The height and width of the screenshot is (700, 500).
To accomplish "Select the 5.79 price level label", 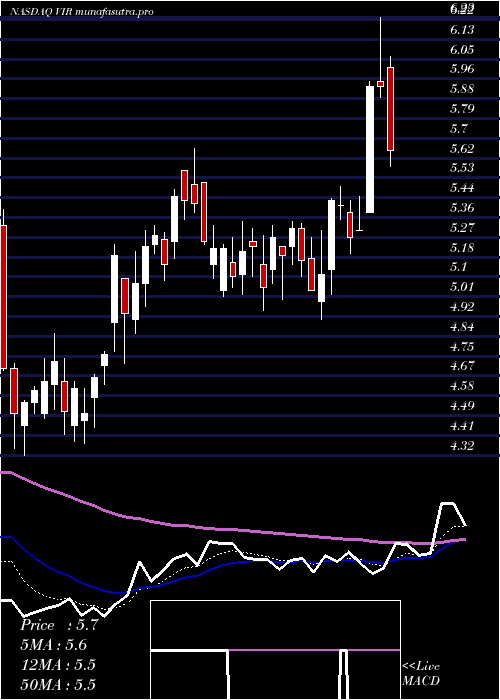I will pos(462,108).
